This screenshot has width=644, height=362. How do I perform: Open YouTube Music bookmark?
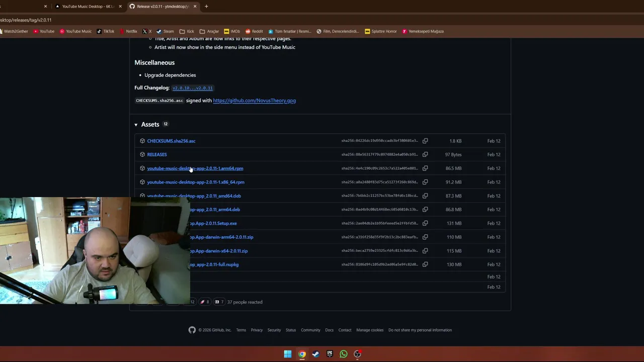click(75, 31)
